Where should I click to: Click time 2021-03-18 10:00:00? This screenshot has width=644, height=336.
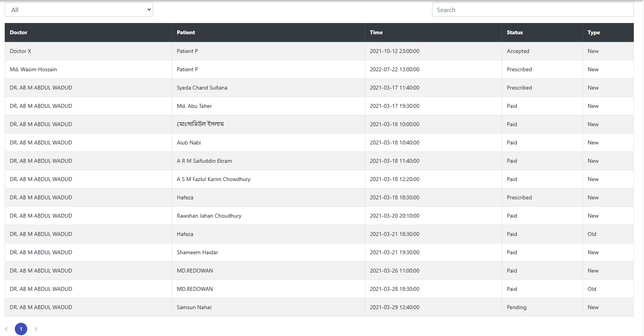tap(394, 124)
